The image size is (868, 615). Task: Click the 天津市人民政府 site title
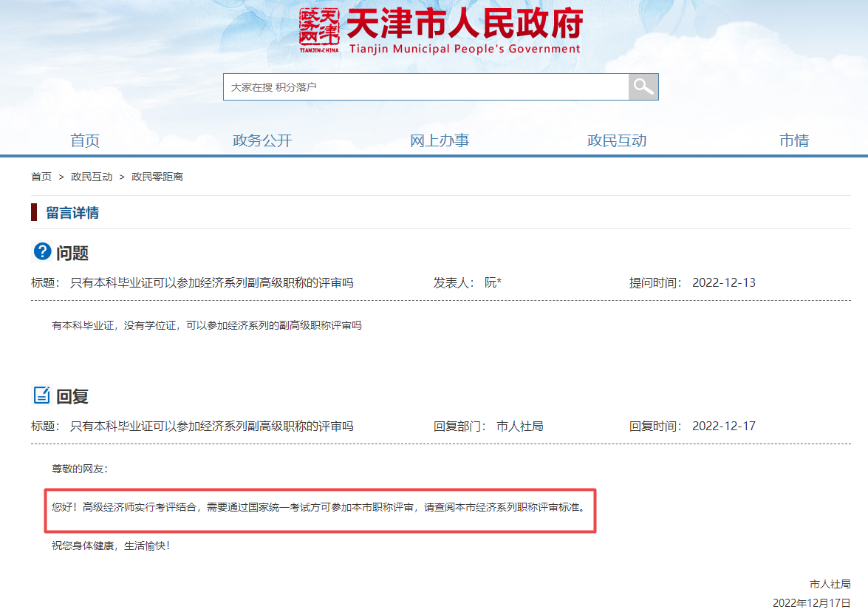click(464, 24)
